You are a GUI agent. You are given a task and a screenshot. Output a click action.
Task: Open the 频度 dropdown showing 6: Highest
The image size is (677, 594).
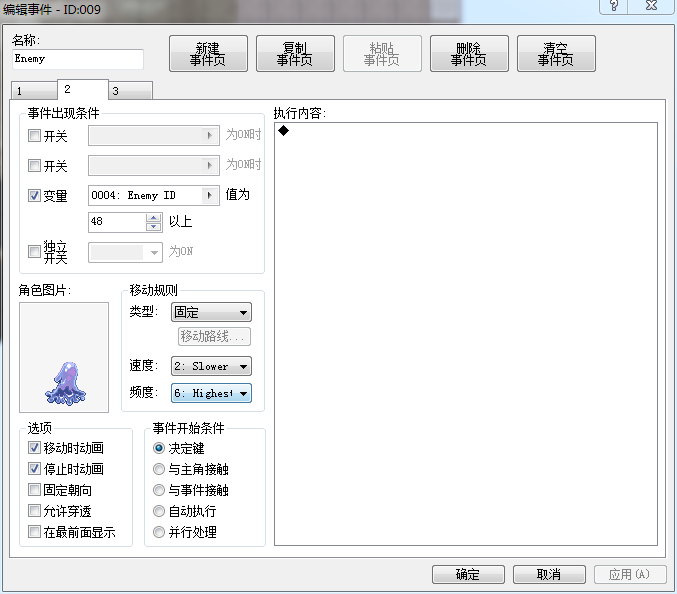click(211, 393)
